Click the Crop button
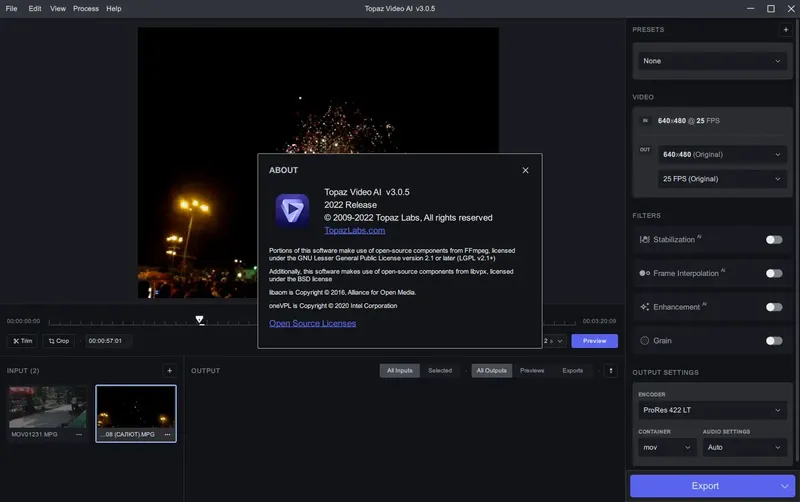The width and height of the screenshot is (800, 502). tap(59, 341)
